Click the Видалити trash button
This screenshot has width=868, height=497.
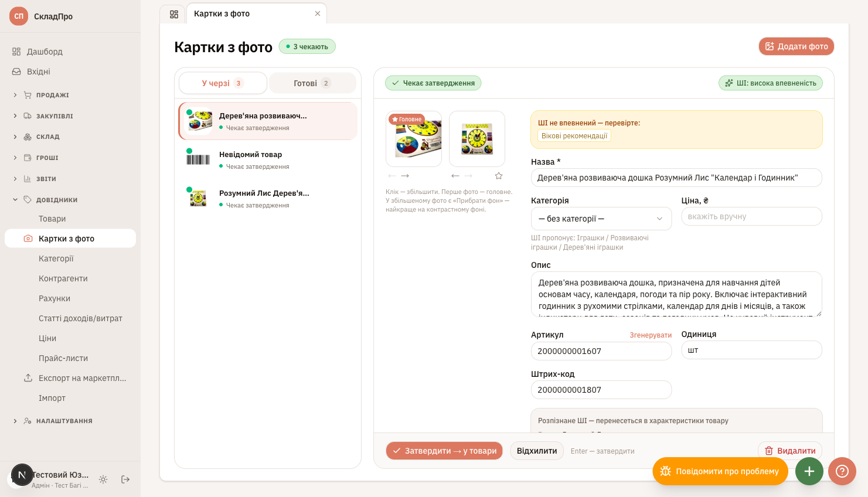[x=790, y=451]
